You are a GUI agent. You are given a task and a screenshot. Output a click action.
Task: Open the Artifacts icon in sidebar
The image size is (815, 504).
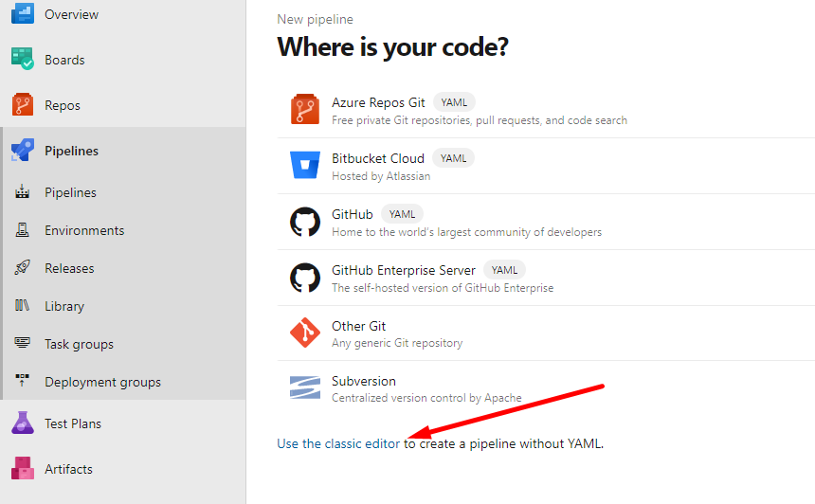(23, 469)
